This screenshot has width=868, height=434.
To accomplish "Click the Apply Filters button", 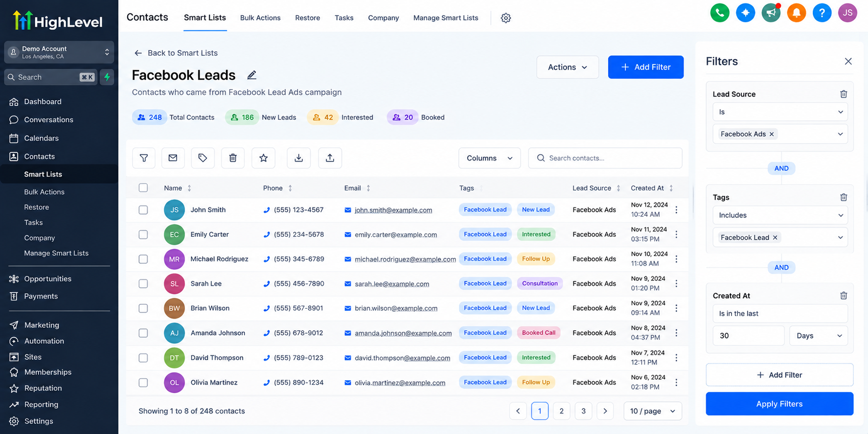I will click(779, 404).
